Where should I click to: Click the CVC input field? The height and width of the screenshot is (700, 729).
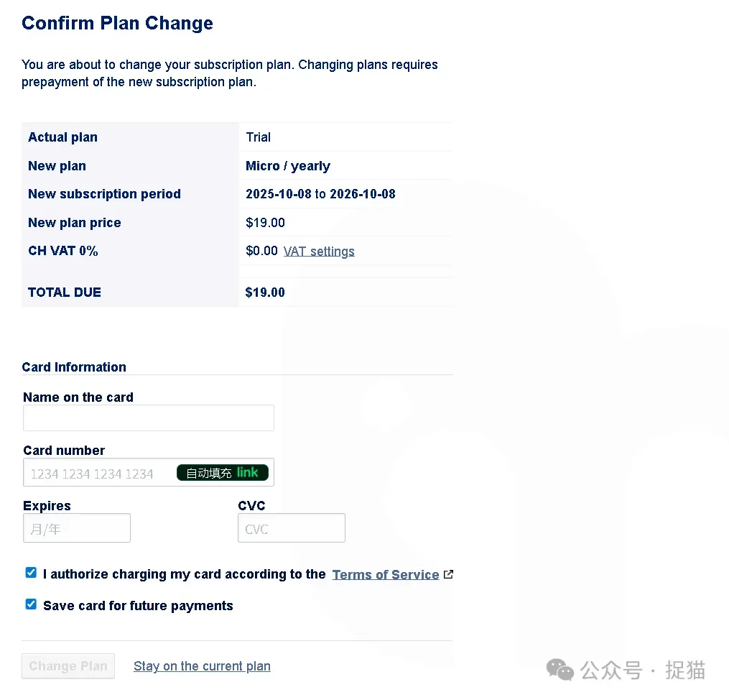291,528
